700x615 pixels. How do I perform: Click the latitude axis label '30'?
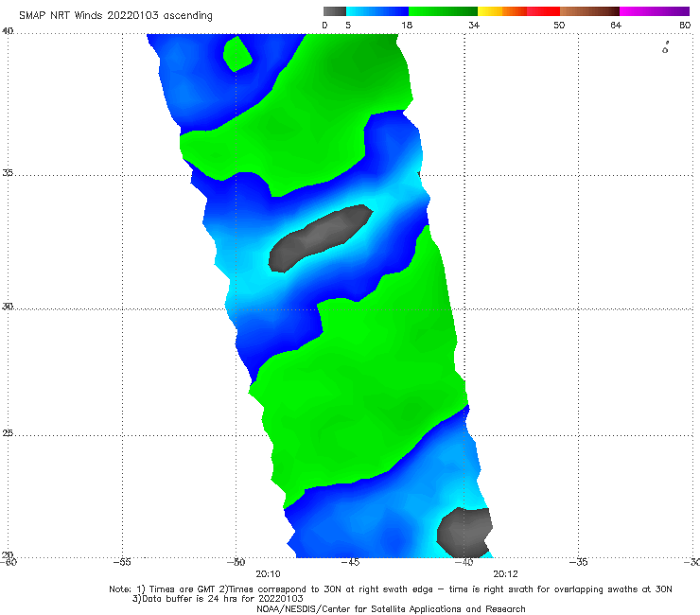pos(8,307)
